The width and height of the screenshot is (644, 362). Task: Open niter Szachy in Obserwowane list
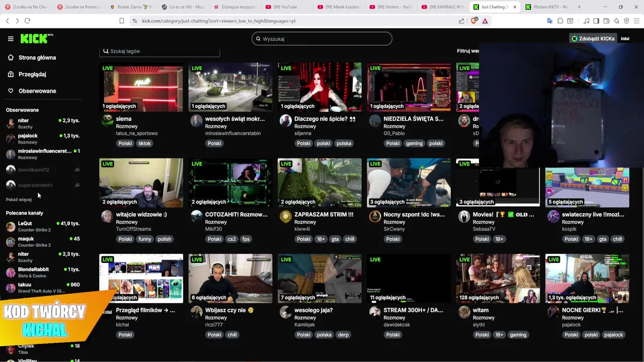coord(43,123)
